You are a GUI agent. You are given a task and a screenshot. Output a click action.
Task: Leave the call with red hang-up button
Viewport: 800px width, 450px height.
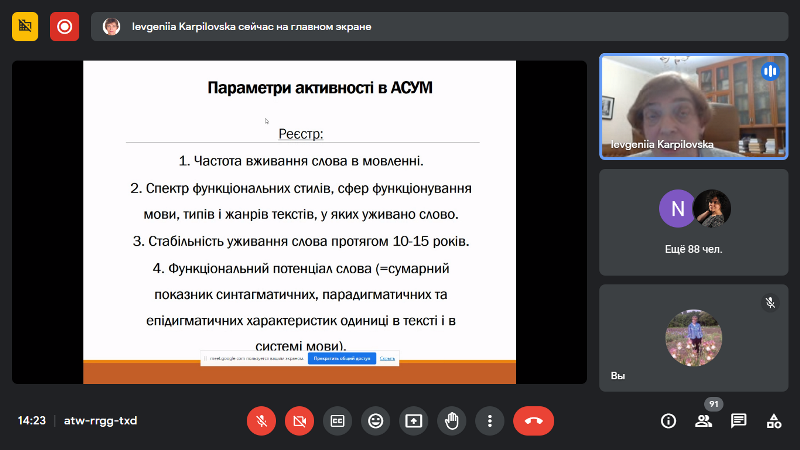point(533,421)
